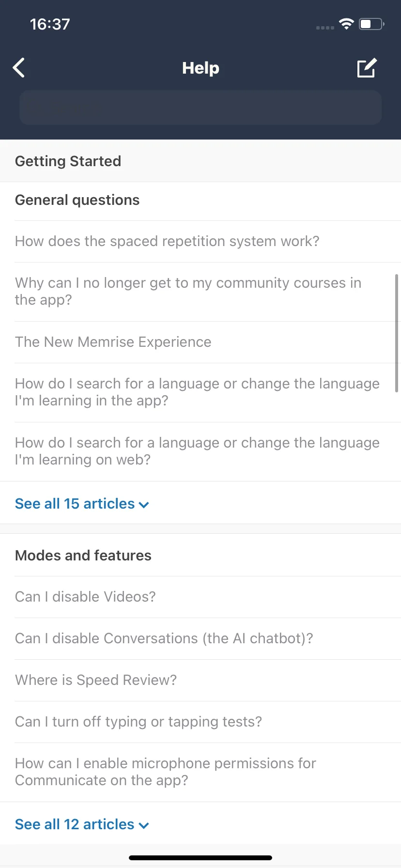Open turn off typing tests article
Viewport: 401px width, 868px height.
139,722
